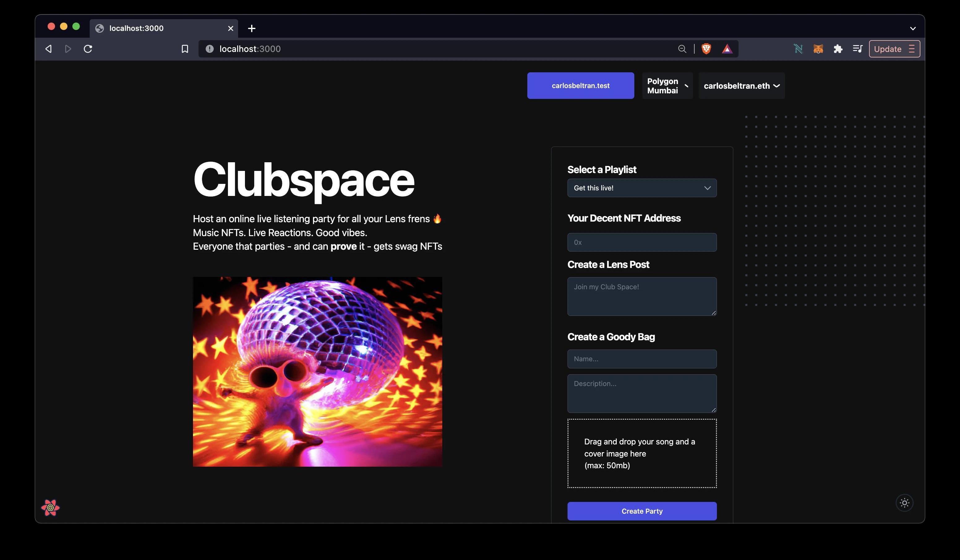
Task: Open the Polygon Mumbai network selector
Action: [x=667, y=86]
